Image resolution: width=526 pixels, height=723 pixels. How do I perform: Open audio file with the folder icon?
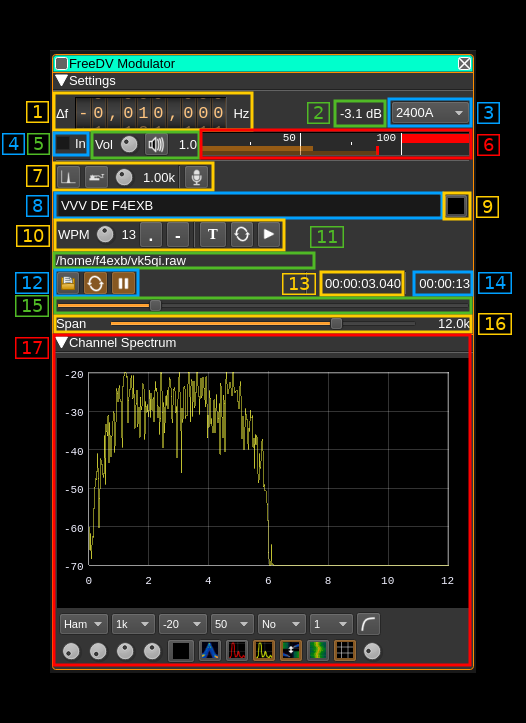[68, 283]
